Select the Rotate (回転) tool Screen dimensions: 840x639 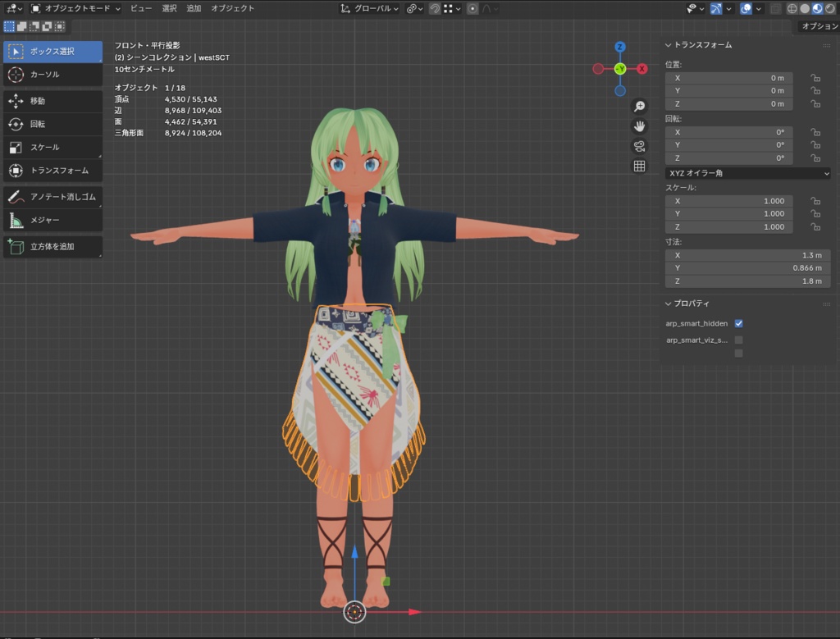coord(52,124)
